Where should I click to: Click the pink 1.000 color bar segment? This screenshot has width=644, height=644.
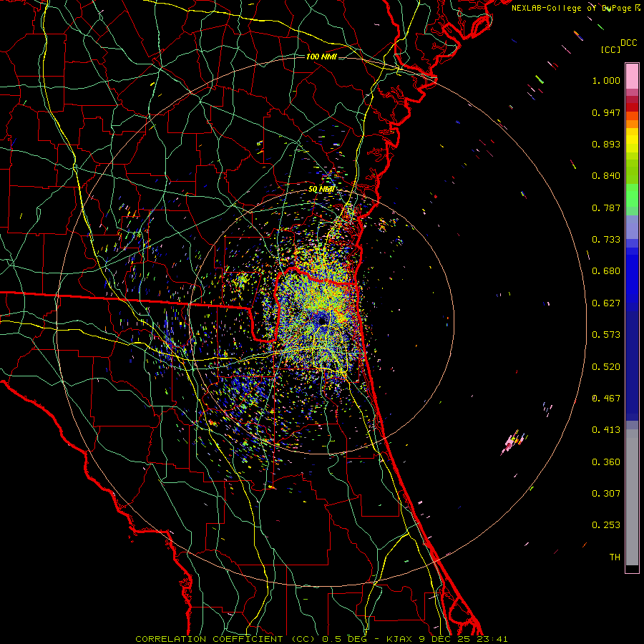pyautogui.click(x=632, y=76)
